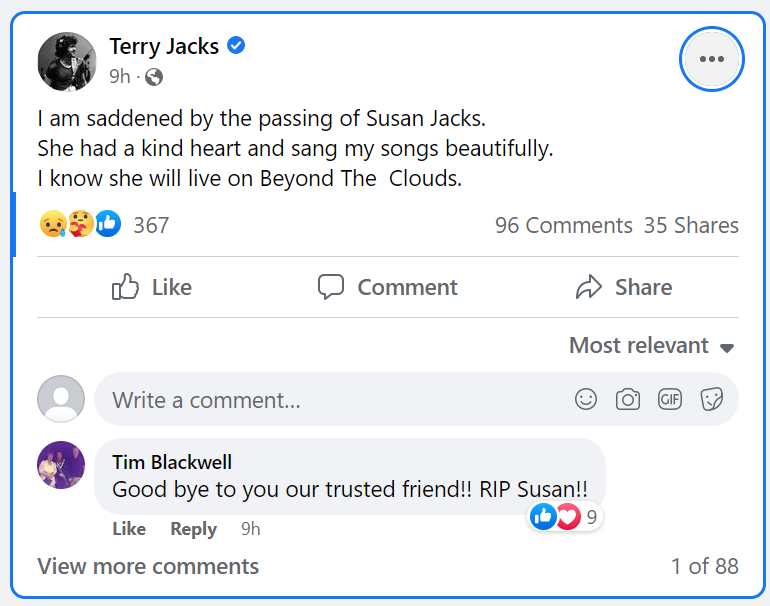
Task: Click the Comment button under the post
Action: [387, 287]
